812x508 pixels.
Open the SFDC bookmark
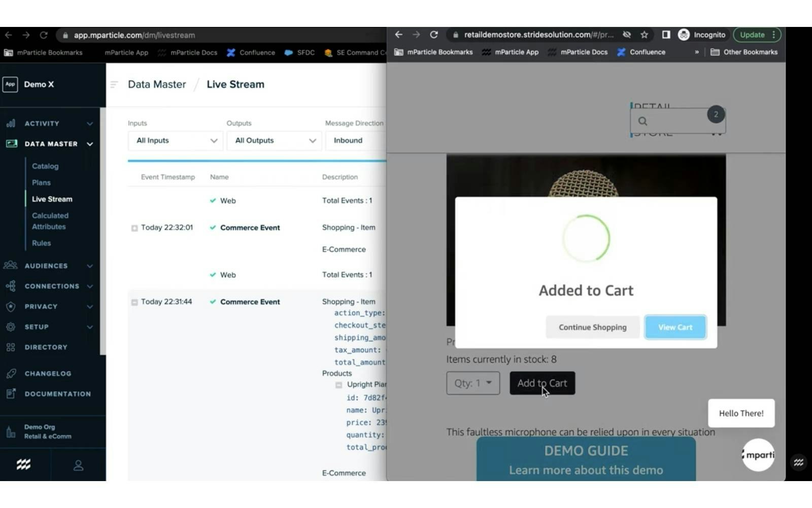pyautogui.click(x=299, y=52)
